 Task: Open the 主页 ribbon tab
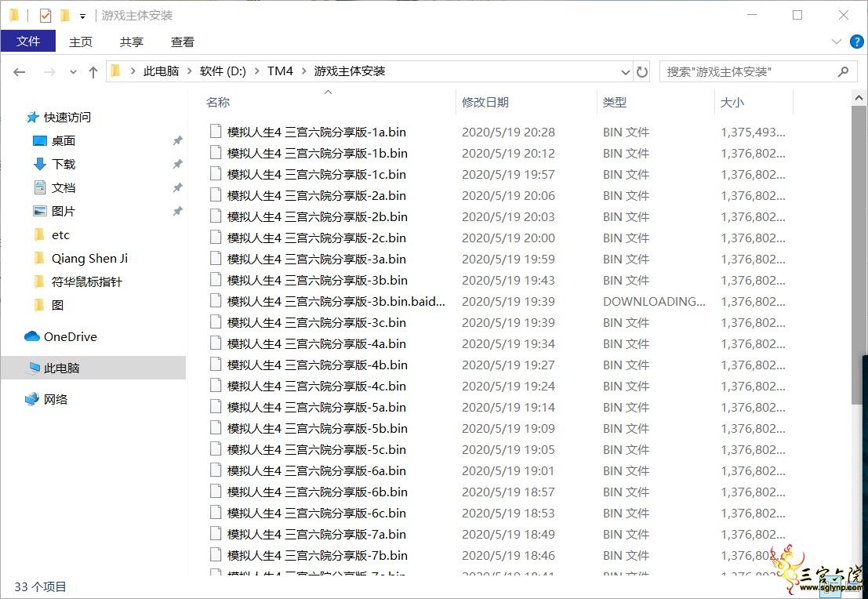click(80, 42)
